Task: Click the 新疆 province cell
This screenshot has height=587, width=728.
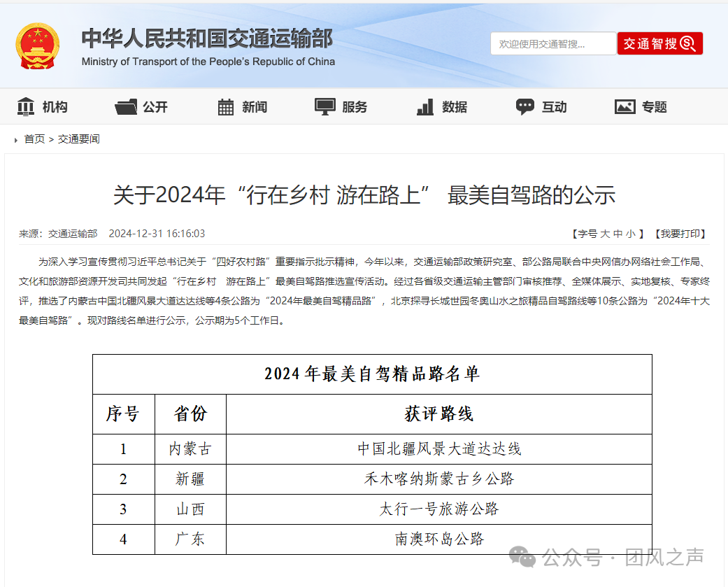Action: tap(190, 479)
